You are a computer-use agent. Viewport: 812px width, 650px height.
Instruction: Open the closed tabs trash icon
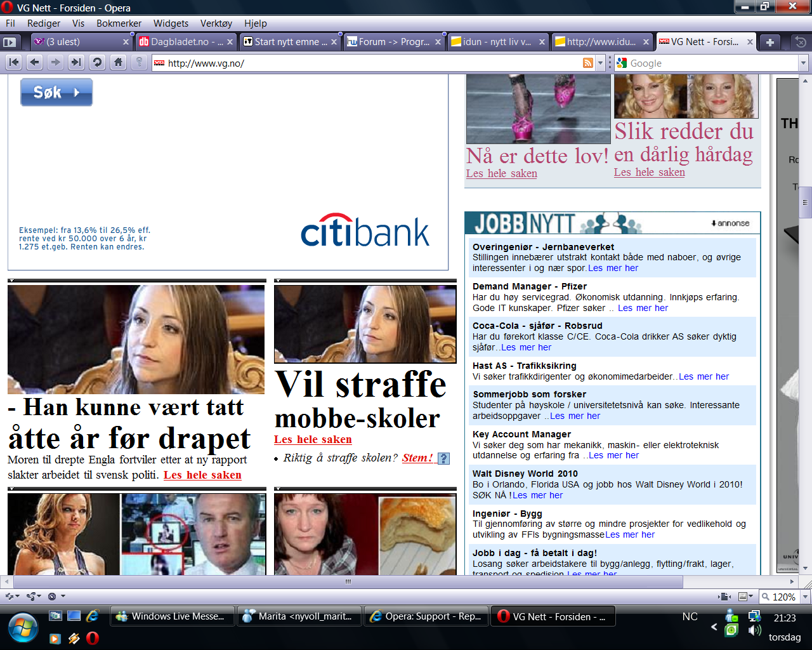801,42
